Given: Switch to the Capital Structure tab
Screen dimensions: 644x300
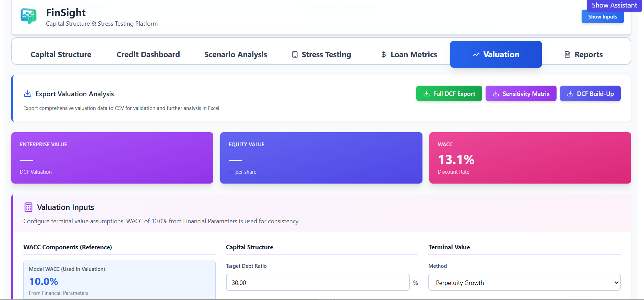Looking at the screenshot, I should click(x=61, y=54).
